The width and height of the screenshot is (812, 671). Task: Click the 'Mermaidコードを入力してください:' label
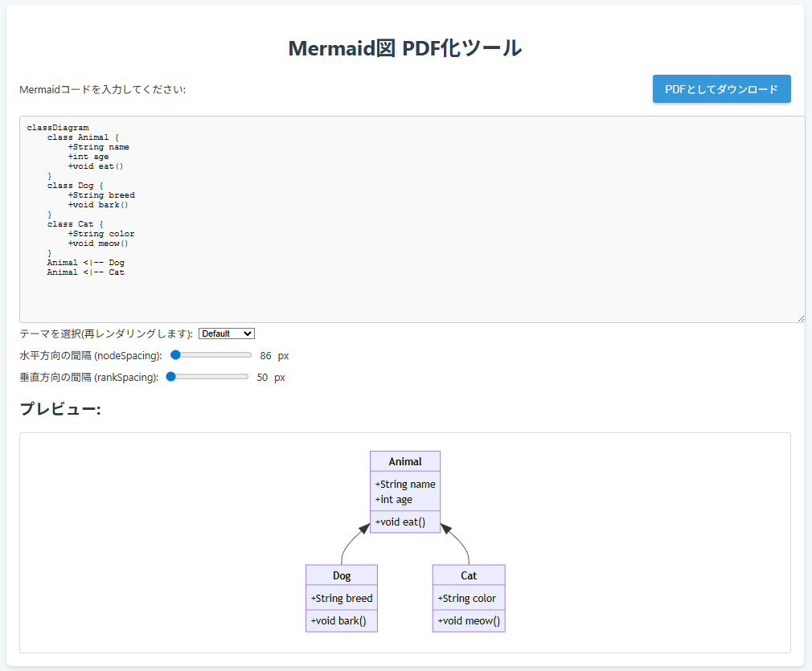coord(103,89)
